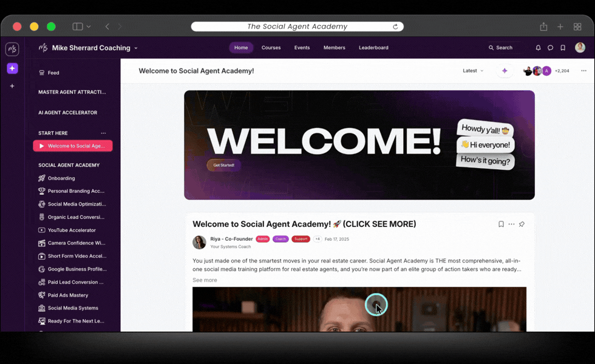The width and height of the screenshot is (595, 364).
Task: Click the sparkle icon near the member avatars
Action: pos(505,70)
